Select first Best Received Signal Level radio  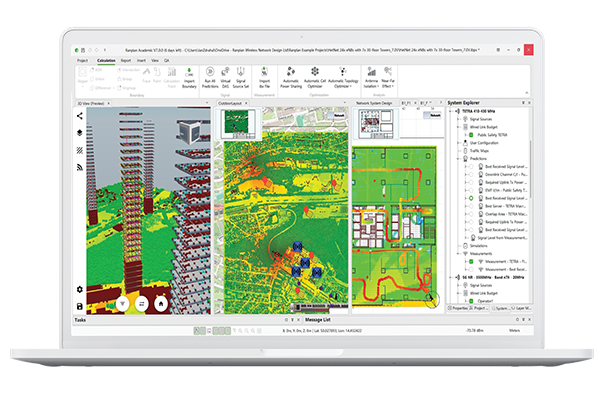pos(471,167)
